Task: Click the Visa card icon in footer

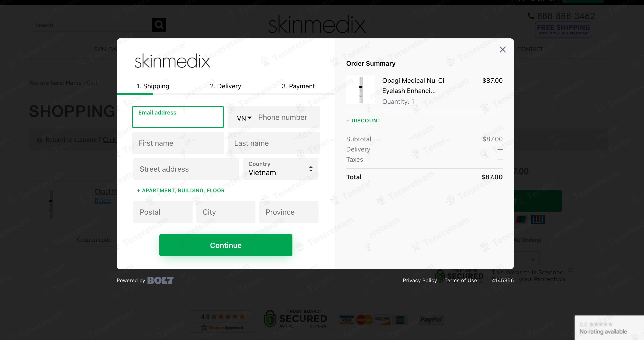Action: tap(346, 320)
